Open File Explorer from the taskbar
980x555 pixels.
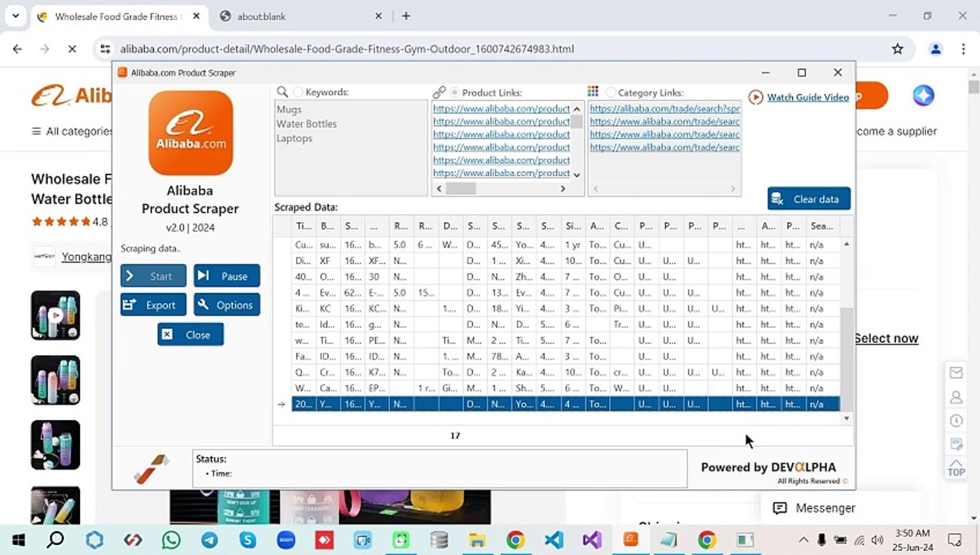click(477, 540)
